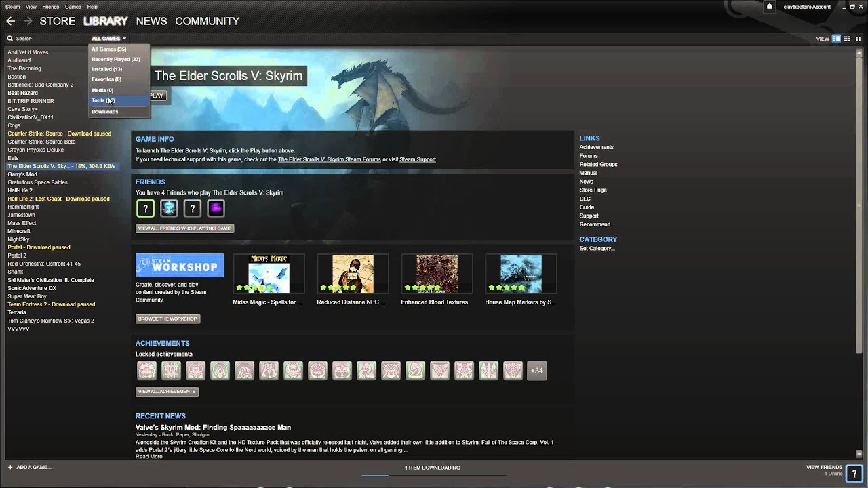Open first friend avatar with question mark
The width and height of the screenshot is (868, 488).
[x=145, y=208]
